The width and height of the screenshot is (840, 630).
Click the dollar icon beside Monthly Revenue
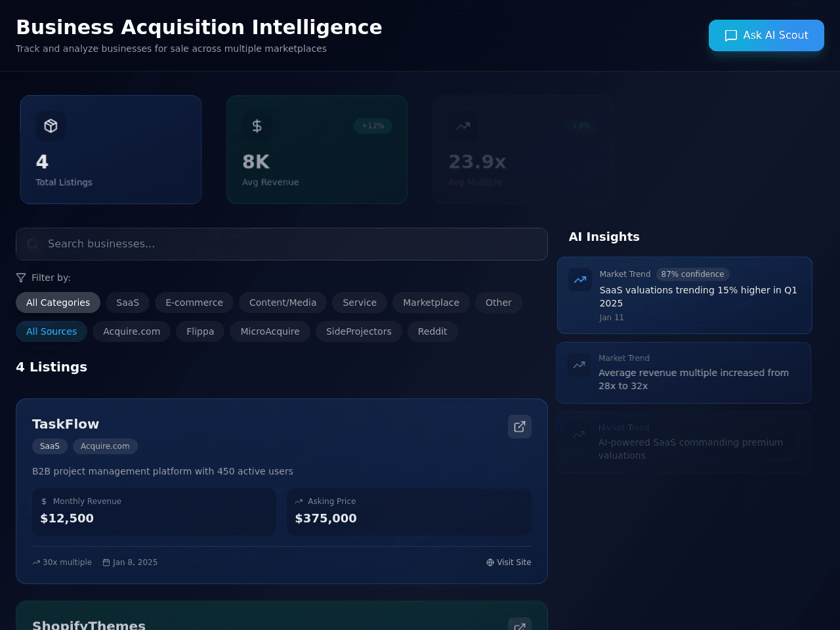(44, 501)
